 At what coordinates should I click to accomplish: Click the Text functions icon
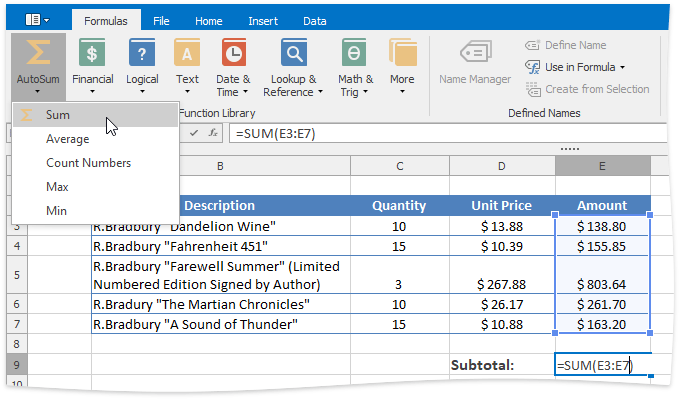pos(187,53)
